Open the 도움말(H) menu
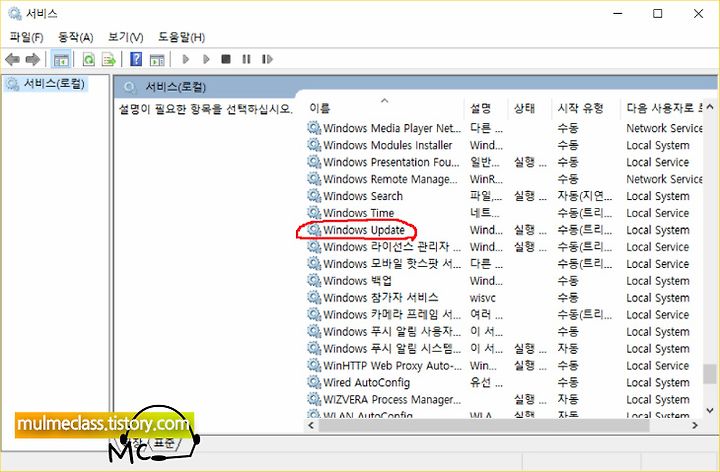This screenshot has width=720, height=472. [x=181, y=37]
